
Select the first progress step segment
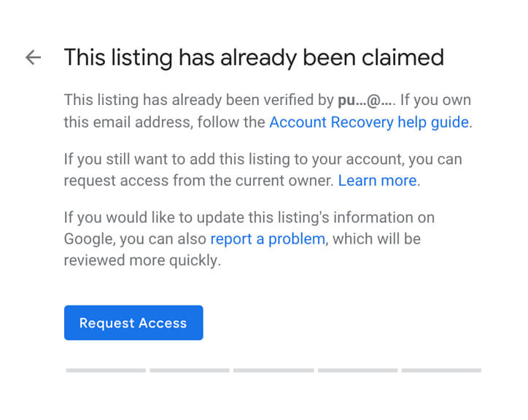pyautogui.click(x=106, y=370)
